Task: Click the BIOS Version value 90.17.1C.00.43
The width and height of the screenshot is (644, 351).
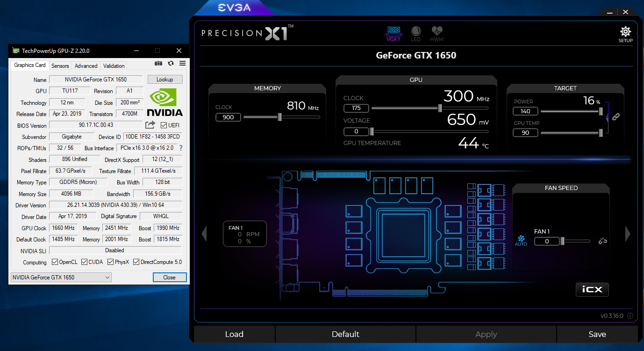Action: coord(96,125)
